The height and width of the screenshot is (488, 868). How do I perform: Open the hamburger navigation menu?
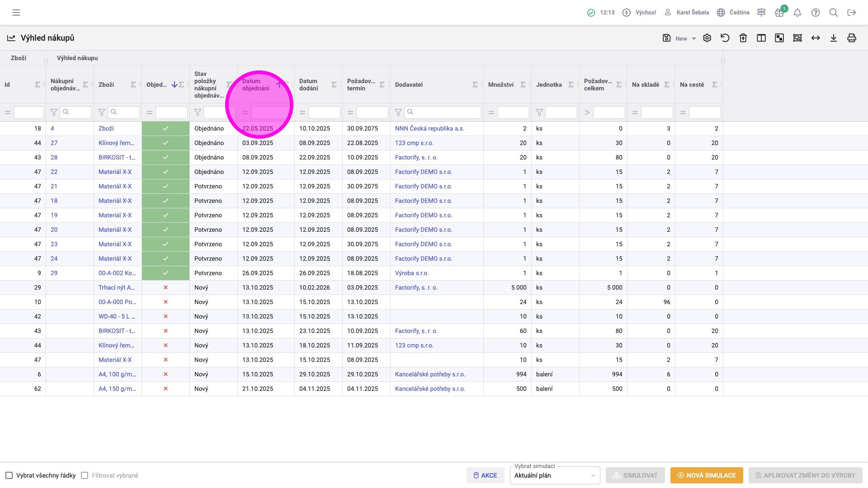16,13
